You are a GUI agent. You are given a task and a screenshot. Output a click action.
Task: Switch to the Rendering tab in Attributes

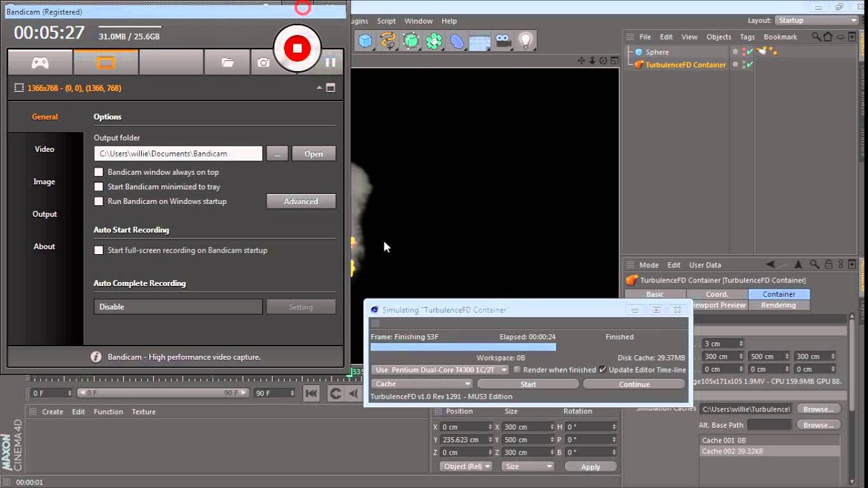point(778,305)
